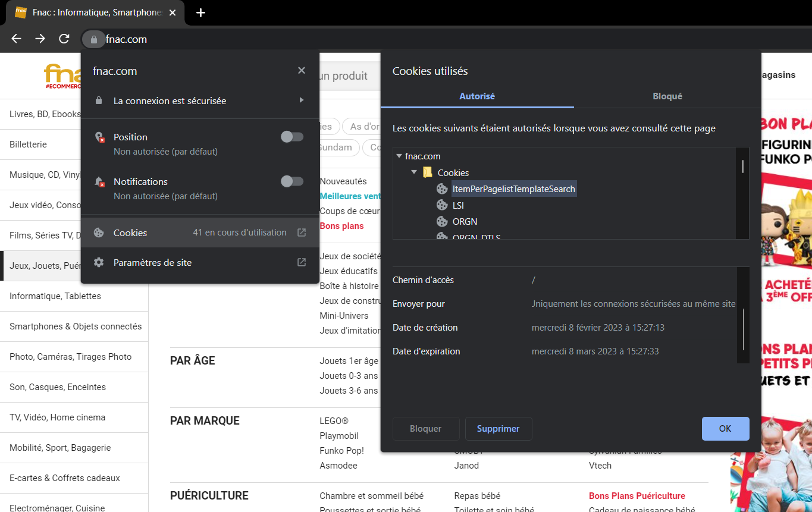Select the LSI cookie icon
This screenshot has height=512, width=812.
(442, 205)
